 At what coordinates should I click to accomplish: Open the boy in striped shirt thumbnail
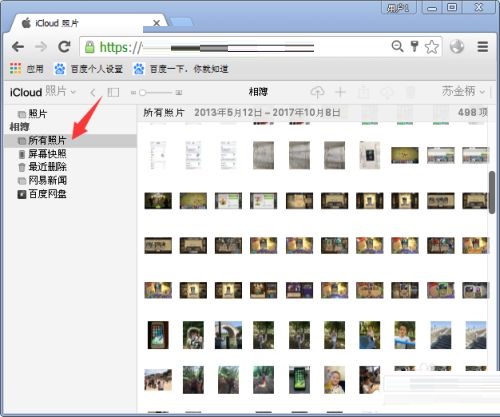(x=405, y=335)
